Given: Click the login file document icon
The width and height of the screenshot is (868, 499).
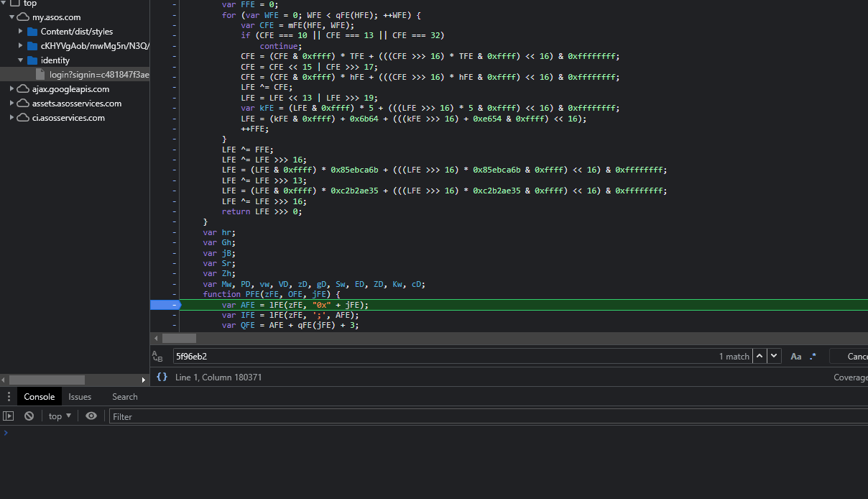Looking at the screenshot, I should point(41,75).
